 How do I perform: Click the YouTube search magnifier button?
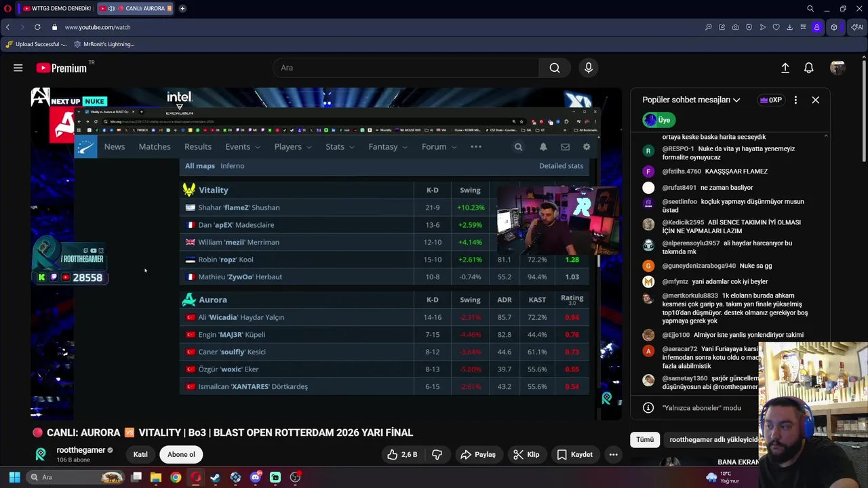(555, 68)
